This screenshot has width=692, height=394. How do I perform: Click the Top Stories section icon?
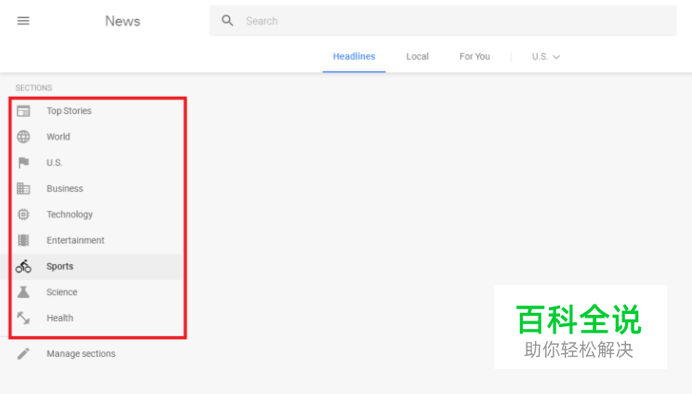tap(23, 111)
